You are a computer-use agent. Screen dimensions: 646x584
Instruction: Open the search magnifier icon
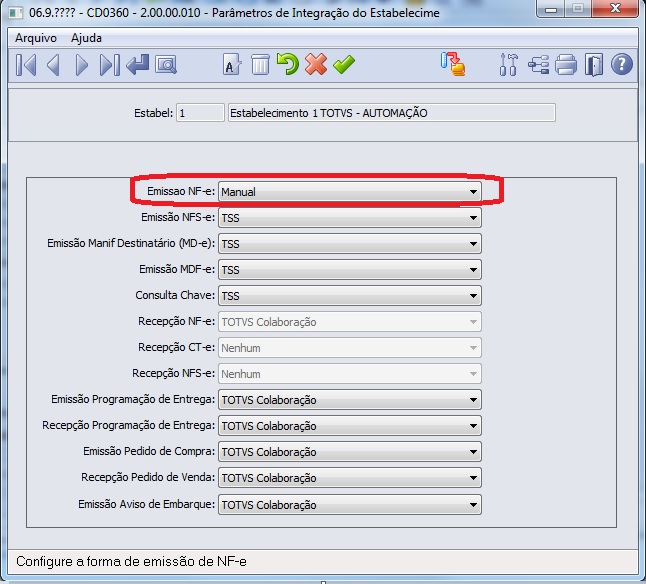pos(166,65)
